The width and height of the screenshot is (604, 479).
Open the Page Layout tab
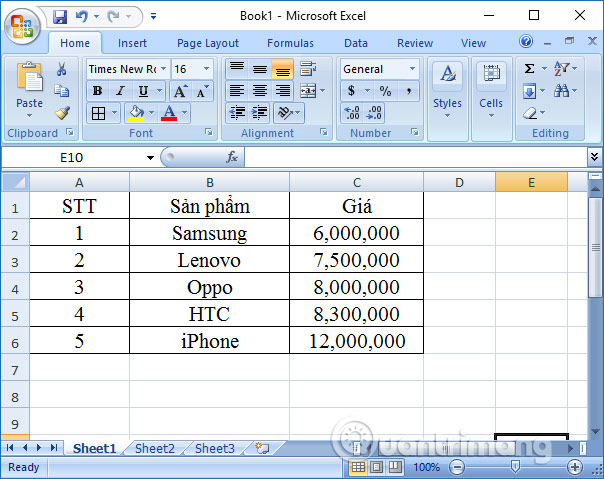tap(208, 43)
